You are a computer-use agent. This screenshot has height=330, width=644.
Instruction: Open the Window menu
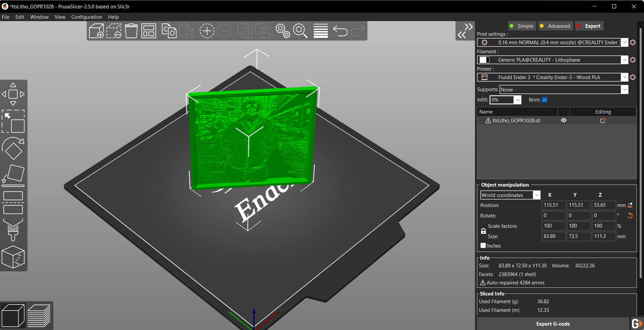[39, 17]
